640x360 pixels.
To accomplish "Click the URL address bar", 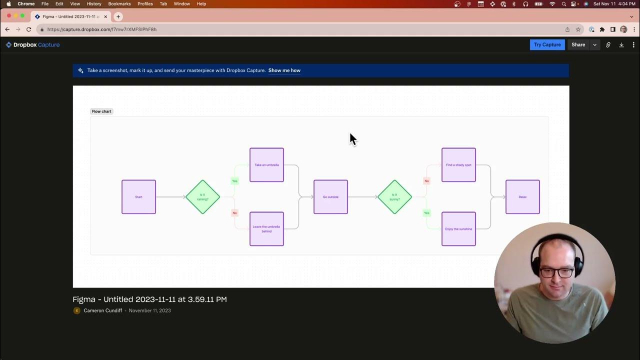I will point(302,29).
